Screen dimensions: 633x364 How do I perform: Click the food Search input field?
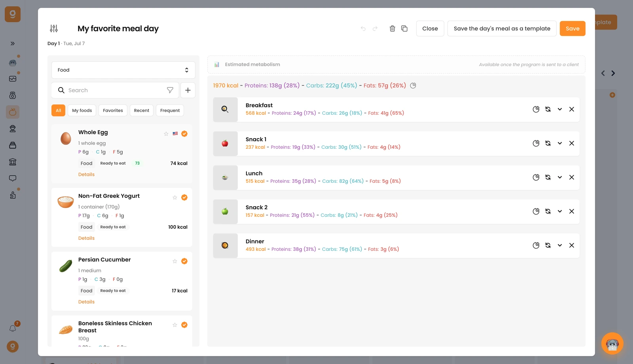[115, 90]
